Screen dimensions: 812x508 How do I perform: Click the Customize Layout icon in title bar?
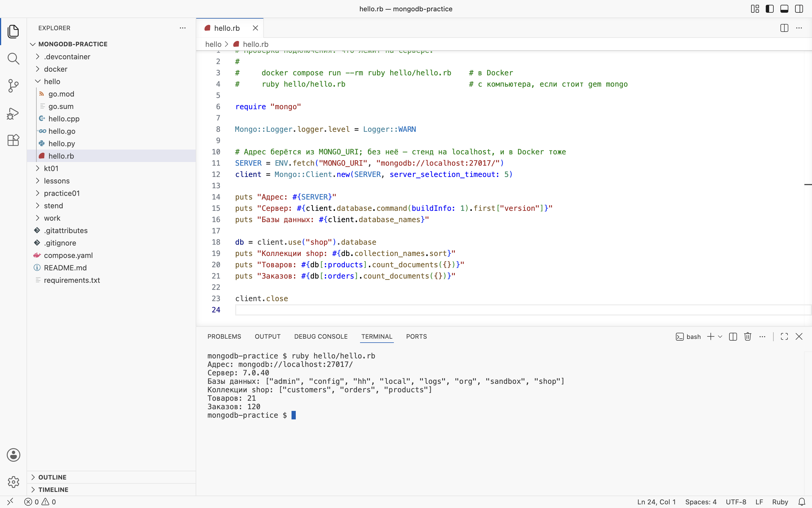pyautogui.click(x=755, y=9)
